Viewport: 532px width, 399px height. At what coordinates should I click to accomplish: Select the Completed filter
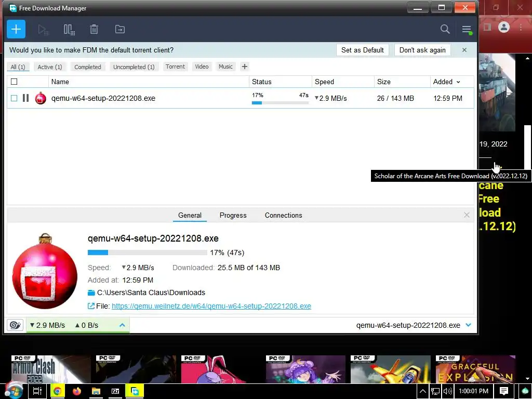click(x=87, y=67)
